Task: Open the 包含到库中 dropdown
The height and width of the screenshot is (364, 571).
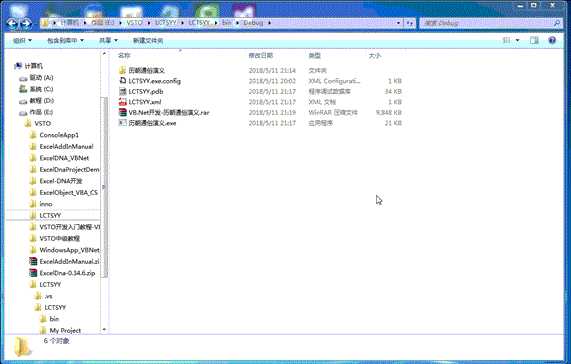Action: coord(65,40)
